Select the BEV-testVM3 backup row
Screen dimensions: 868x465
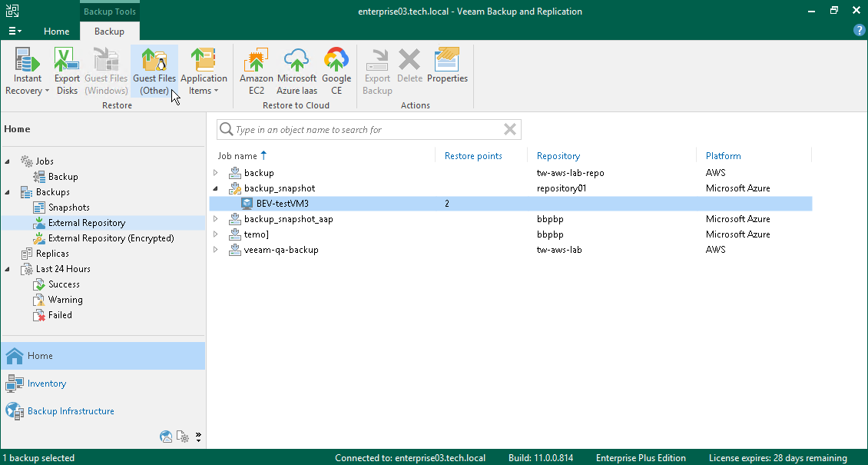click(510, 204)
